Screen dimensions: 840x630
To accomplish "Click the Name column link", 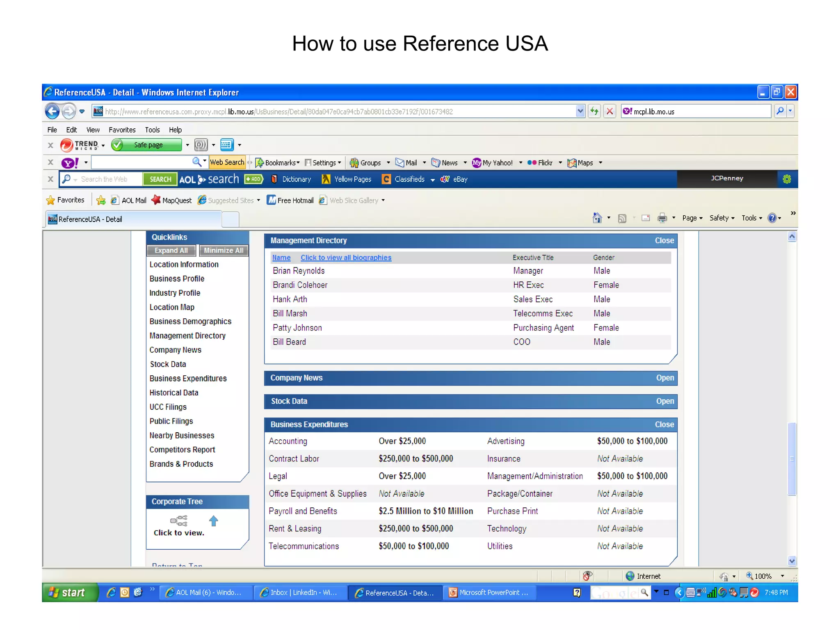I will coord(281,258).
